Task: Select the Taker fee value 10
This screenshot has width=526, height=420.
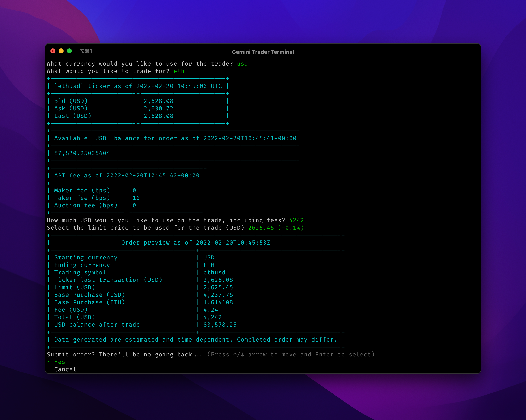Action: 136,198
